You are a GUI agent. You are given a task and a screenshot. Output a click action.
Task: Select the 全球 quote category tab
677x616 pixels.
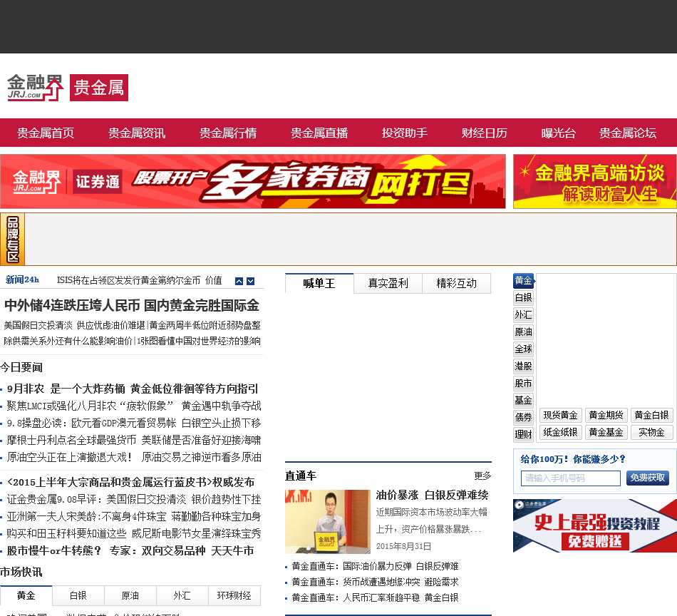[x=523, y=349]
